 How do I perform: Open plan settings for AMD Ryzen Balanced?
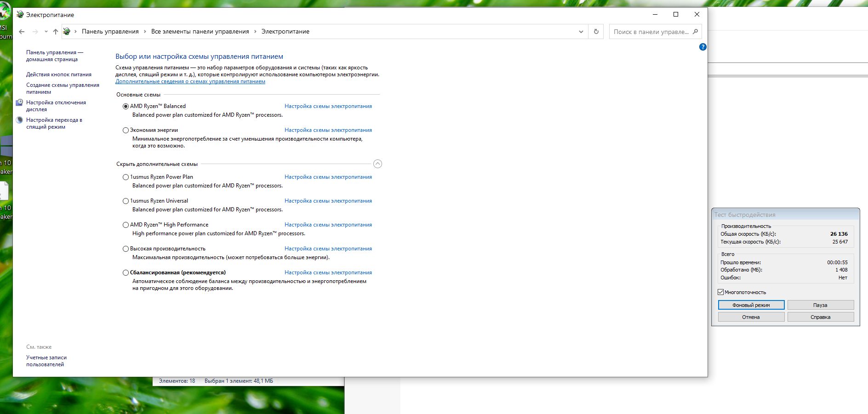tap(328, 106)
